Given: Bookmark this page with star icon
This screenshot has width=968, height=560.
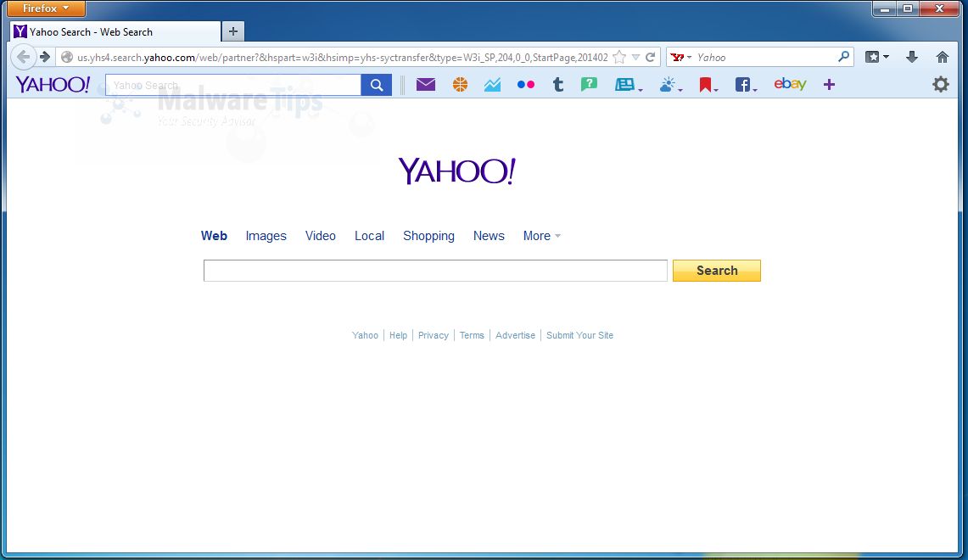Looking at the screenshot, I should pyautogui.click(x=619, y=58).
